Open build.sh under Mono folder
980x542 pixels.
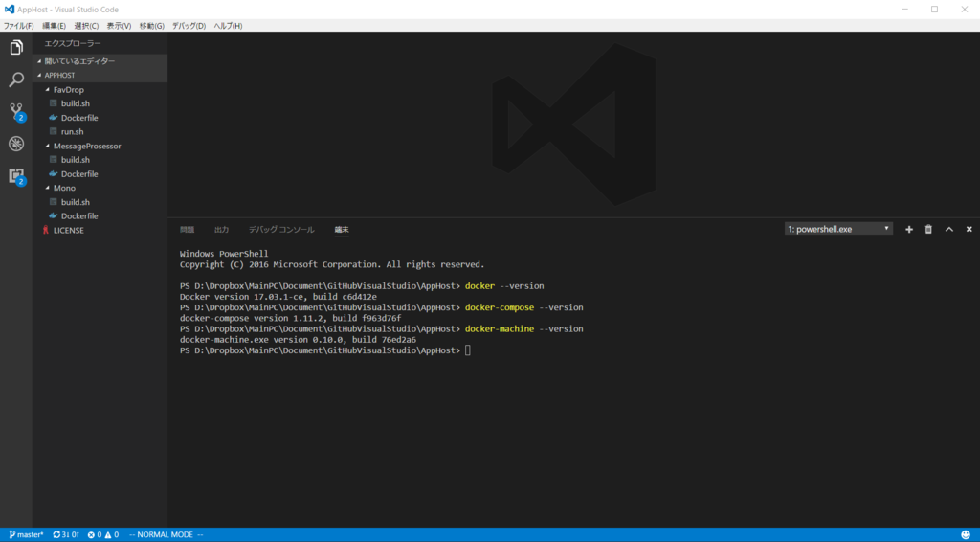pos(75,202)
